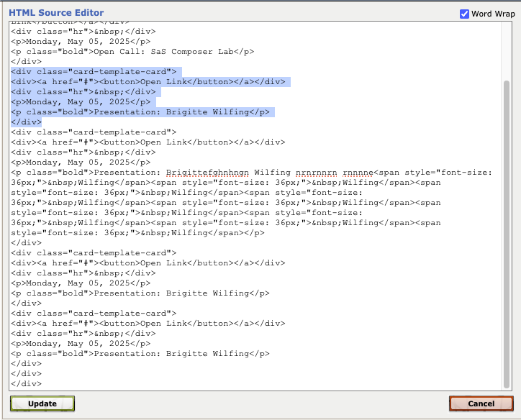Click the HTML Source Editor title
Image resolution: width=521 pixels, height=420 pixels.
tap(56, 13)
